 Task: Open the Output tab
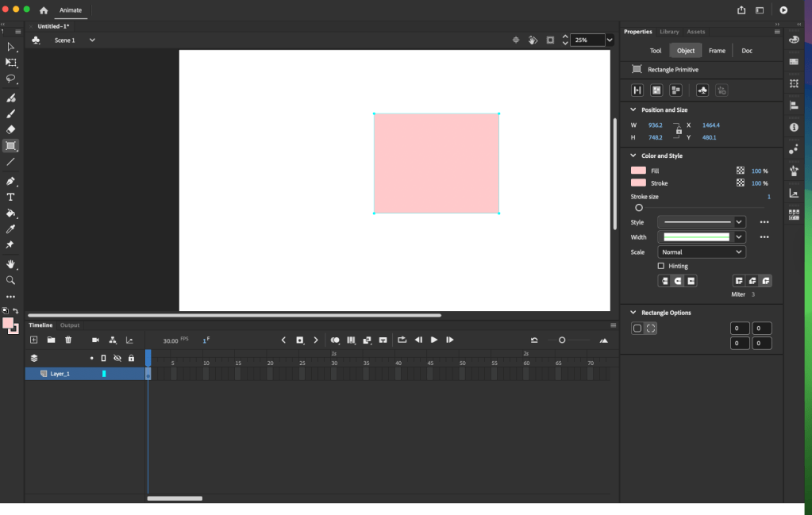pyautogui.click(x=70, y=325)
